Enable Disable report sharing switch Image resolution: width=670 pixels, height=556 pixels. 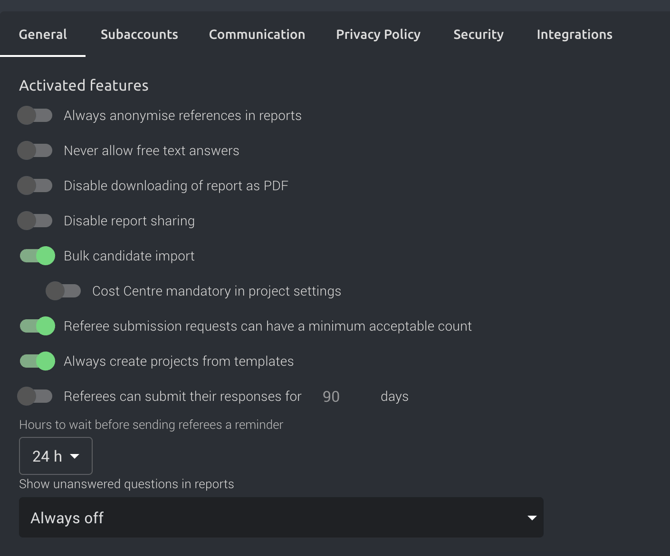(35, 221)
